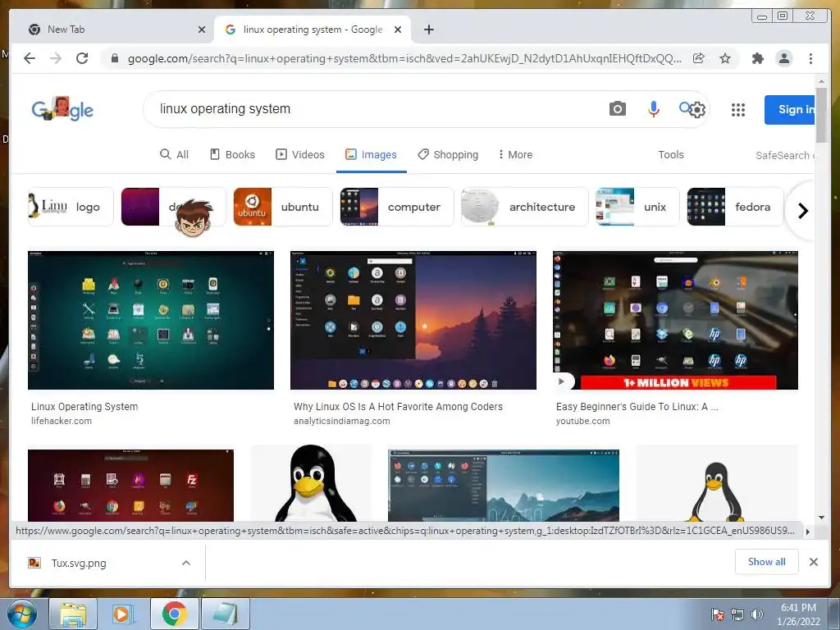840x630 pixels.
Task: Open the notepad app in taskbar
Action: point(226,614)
